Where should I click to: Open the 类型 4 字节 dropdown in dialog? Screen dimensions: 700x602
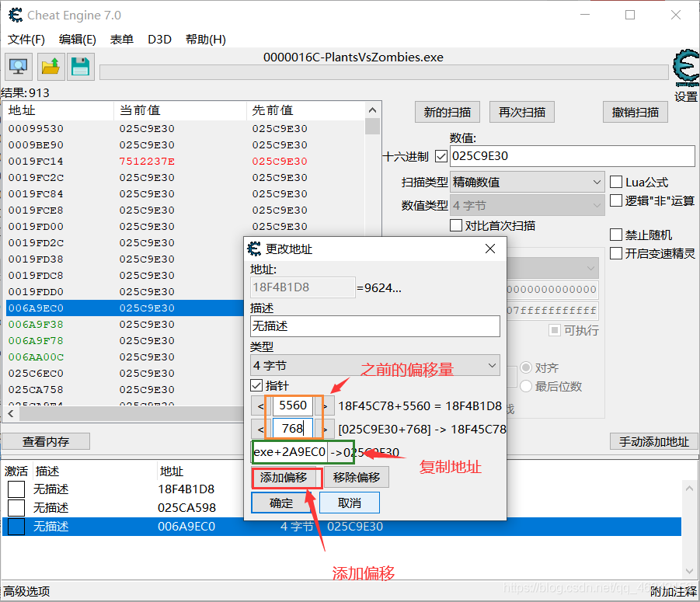(375, 366)
